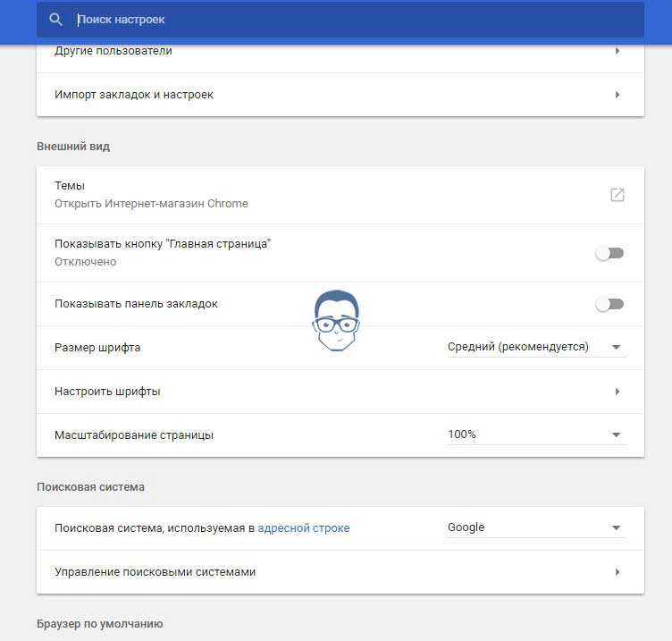
Task: Click arrow beside Управление поисковыми системами
Action: tap(617, 572)
